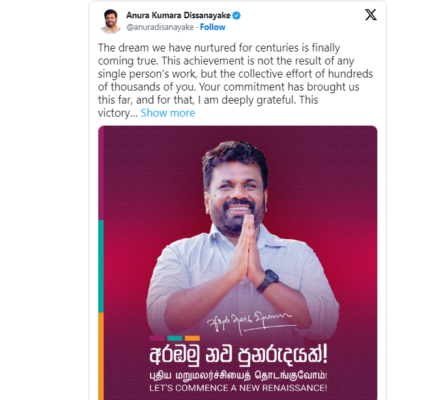The image size is (428, 400).
Task: Click the orange stripe on the poster's left edge
Action: [x=101, y=356]
